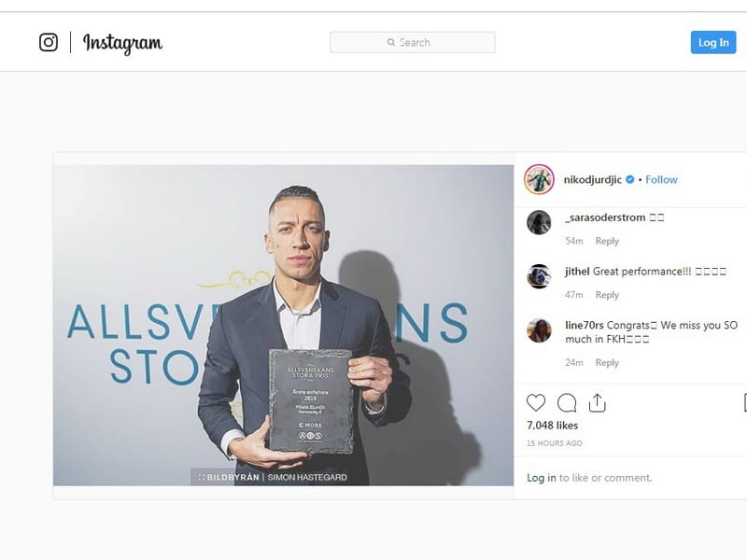Open comments with the speech bubble icon
This screenshot has height=560, width=747.
[567, 403]
